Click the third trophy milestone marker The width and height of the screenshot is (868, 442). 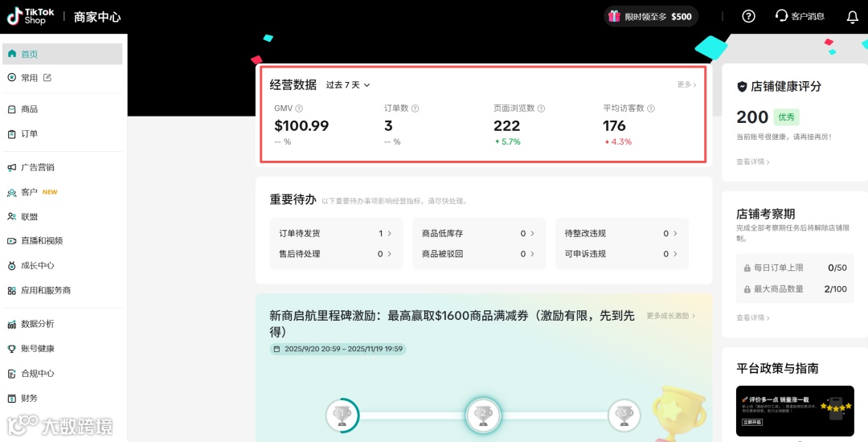tap(624, 415)
